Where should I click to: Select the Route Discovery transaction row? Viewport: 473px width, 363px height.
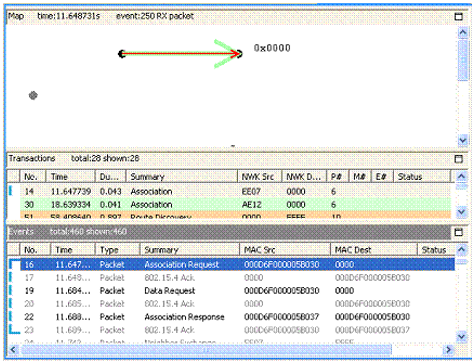click(235, 216)
